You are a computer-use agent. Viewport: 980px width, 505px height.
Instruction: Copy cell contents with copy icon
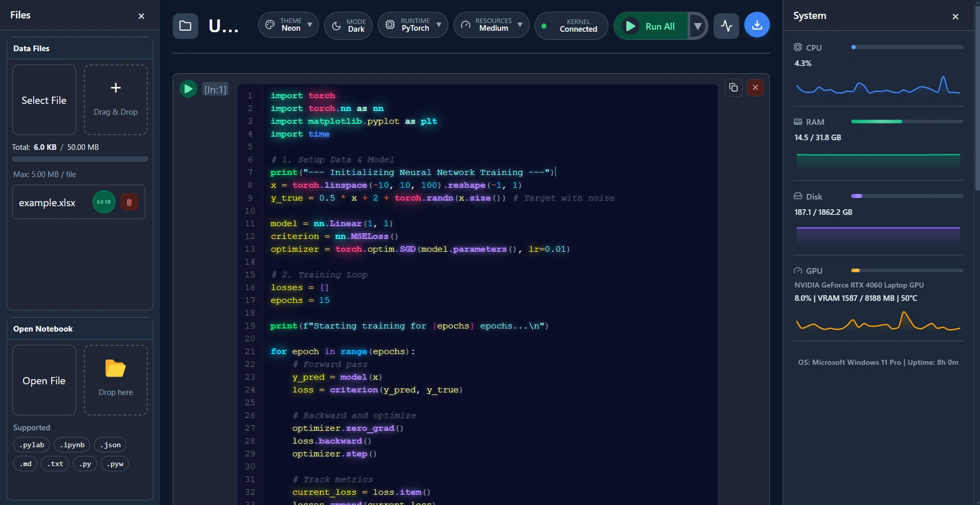[734, 87]
